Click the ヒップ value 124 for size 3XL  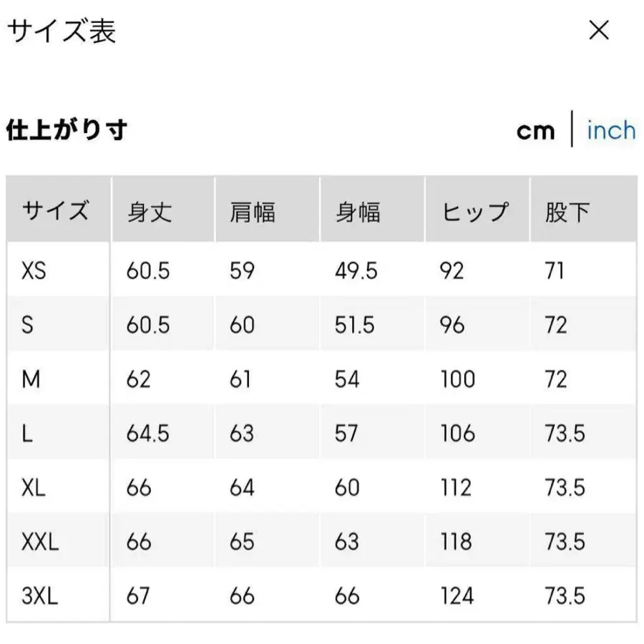(458, 596)
